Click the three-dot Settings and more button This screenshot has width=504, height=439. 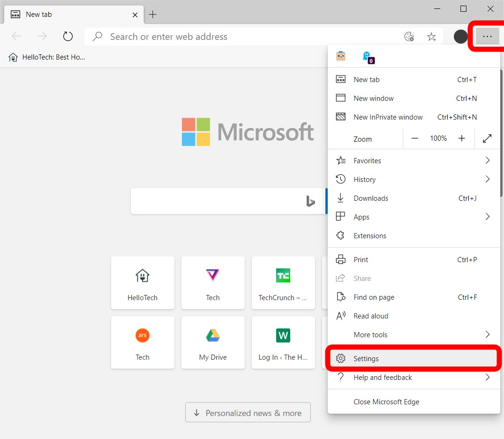coord(488,37)
